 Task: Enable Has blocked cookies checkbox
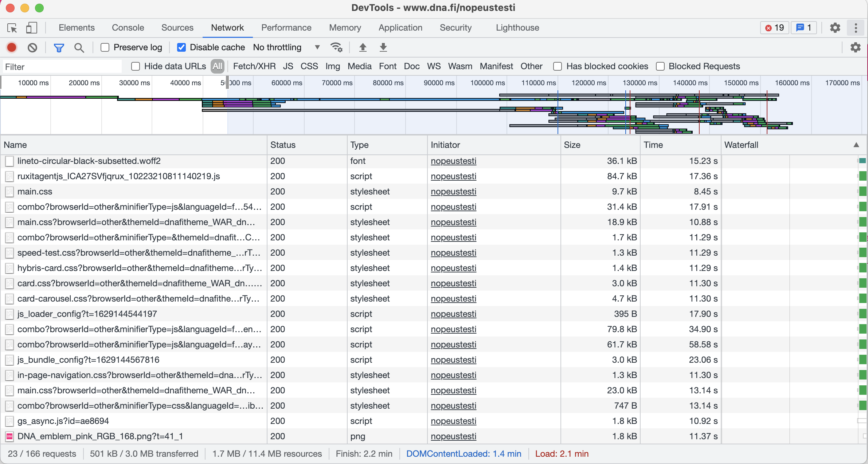(557, 66)
